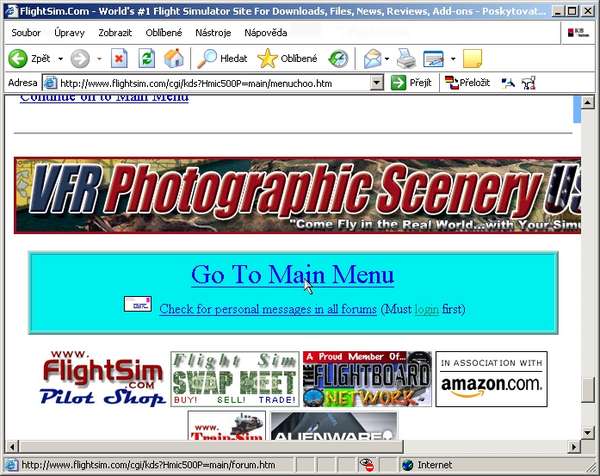Click the horizontal scrollbar right arrow
This screenshot has width=600, height=476.
pyautogui.click(x=574, y=446)
